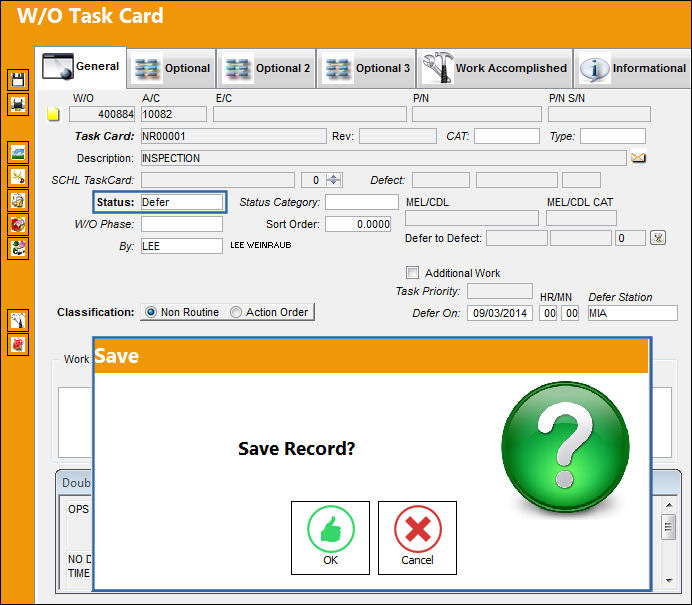Click the Defer to Defect lookup icon
Image resolution: width=692 pixels, height=605 pixels.
658,238
